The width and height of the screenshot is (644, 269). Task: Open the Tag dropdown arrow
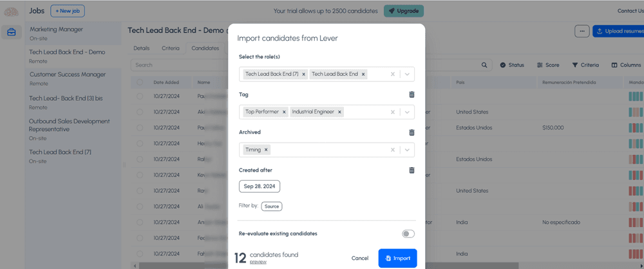406,112
